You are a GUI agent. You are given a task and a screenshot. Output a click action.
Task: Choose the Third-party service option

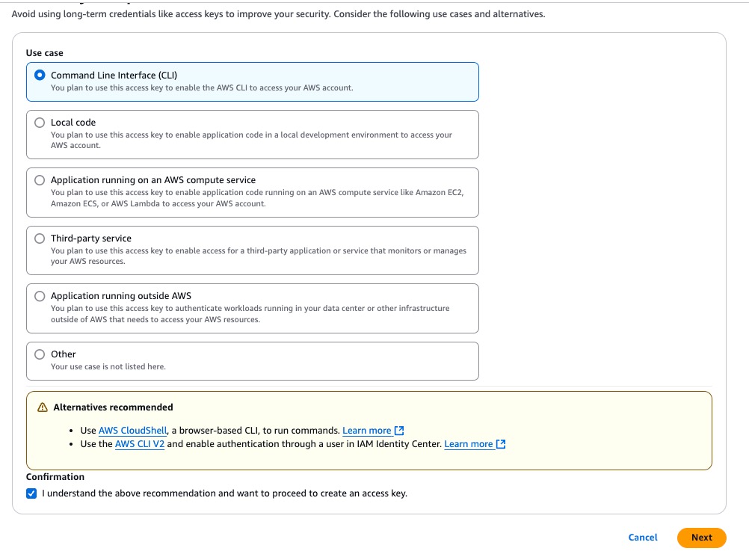coord(39,238)
